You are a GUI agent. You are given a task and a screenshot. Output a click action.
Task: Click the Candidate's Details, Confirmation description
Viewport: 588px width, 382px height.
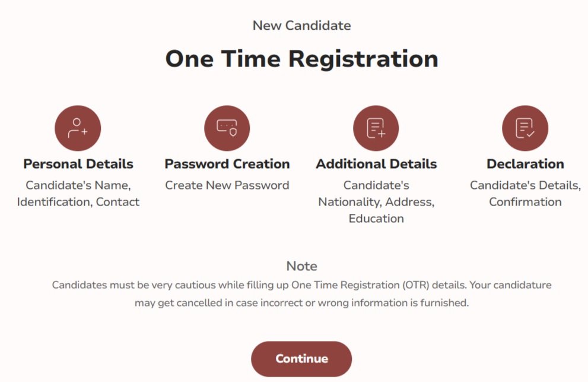pos(525,194)
